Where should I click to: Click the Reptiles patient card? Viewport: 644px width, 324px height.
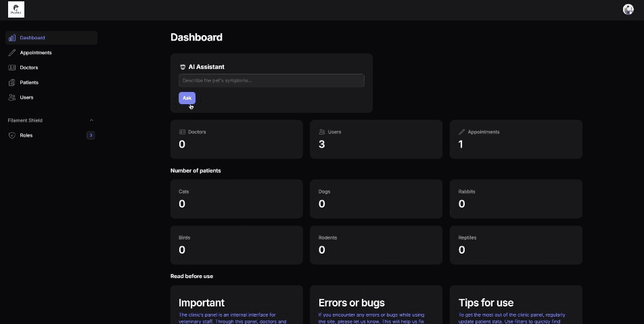(x=516, y=245)
